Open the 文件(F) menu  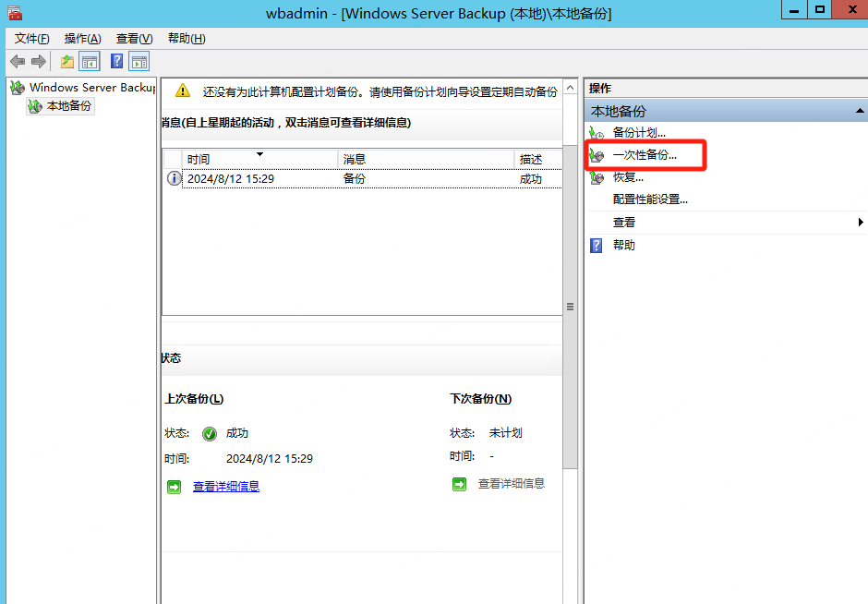click(31, 38)
